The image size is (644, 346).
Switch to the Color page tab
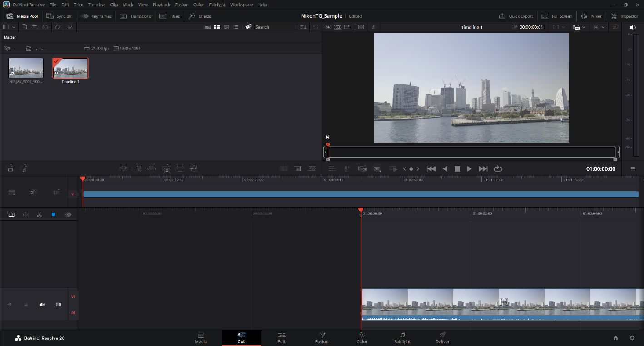[x=362, y=338]
